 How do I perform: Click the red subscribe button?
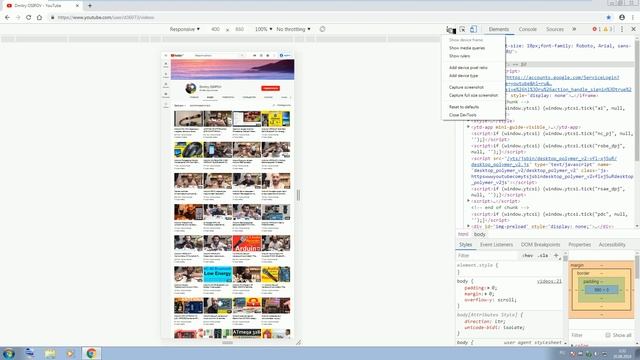tap(270, 88)
